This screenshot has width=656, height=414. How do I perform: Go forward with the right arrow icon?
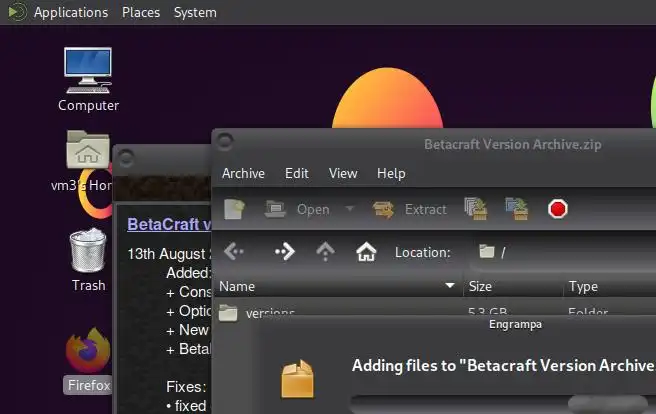tap(285, 252)
